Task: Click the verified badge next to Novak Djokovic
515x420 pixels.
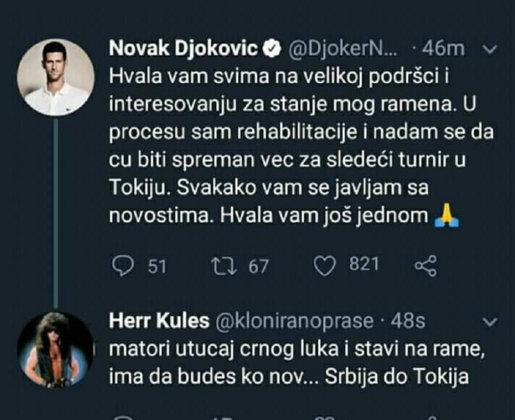Action: [x=272, y=48]
